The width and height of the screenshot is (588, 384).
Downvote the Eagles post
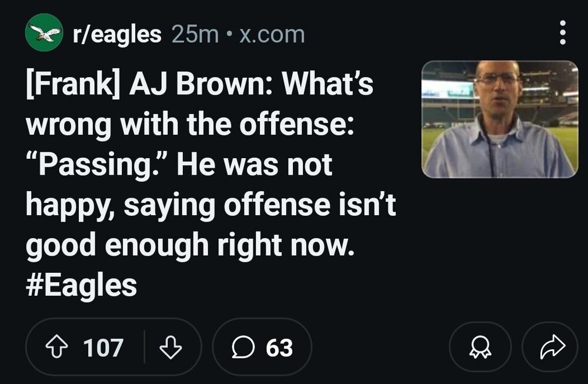click(169, 346)
